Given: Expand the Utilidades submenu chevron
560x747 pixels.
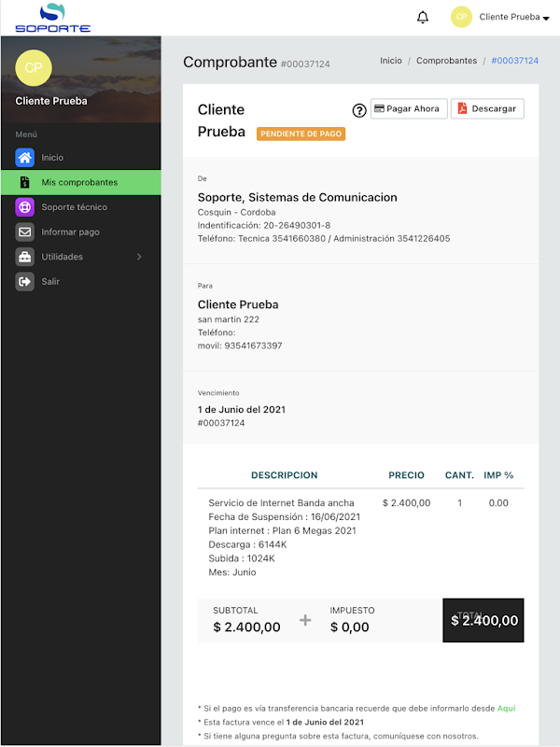Looking at the screenshot, I should pyautogui.click(x=139, y=257).
